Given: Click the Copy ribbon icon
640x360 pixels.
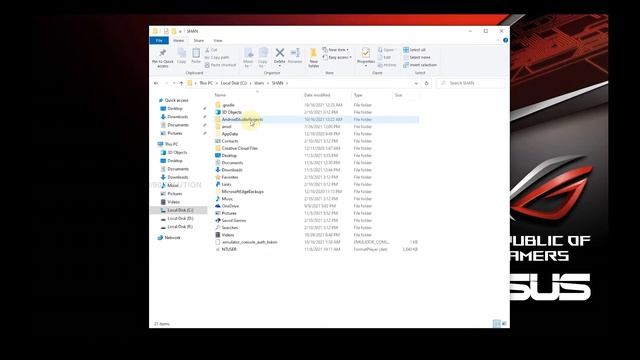Looking at the screenshot, I should pos(182,53).
